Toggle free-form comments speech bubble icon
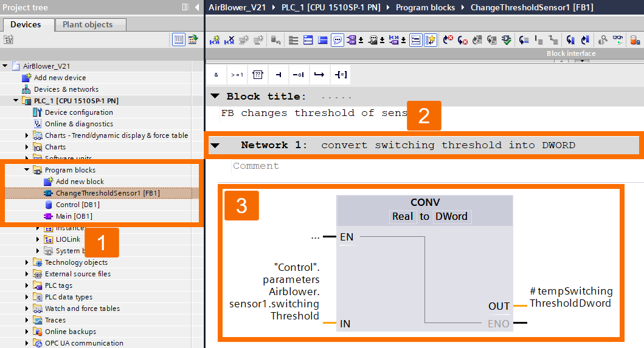The height and width of the screenshot is (348, 644). pos(337,40)
